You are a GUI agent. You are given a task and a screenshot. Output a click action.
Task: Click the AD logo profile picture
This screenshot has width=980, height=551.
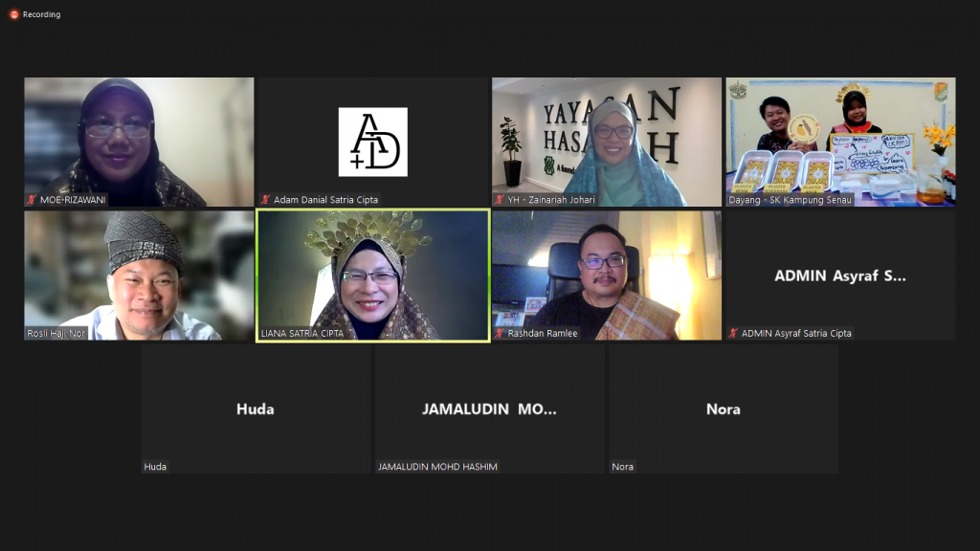[x=372, y=142]
